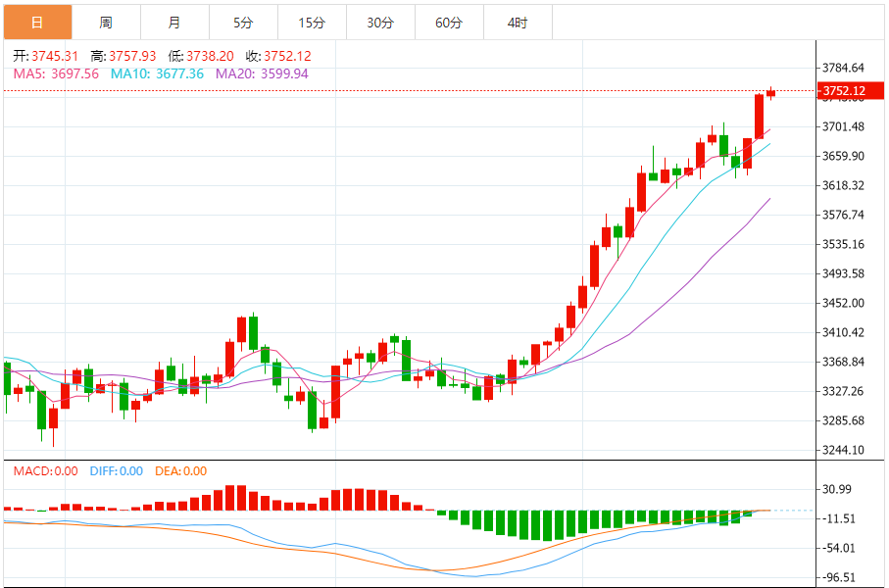Select the MACD indicator label
The width and height of the screenshot is (889, 588).
point(45,471)
